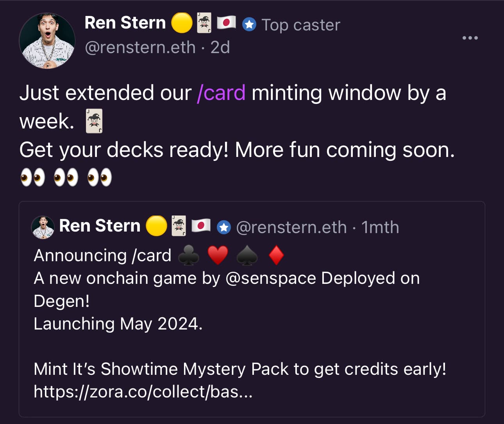This screenshot has height=424, width=504.
Task: Open the small avatar in quoted cast
Action: pos(43,227)
